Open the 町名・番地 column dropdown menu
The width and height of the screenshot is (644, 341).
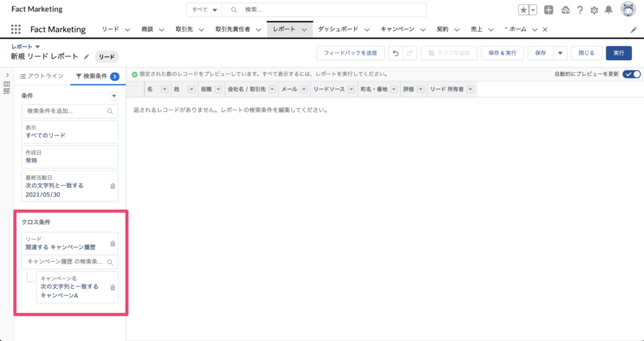click(394, 89)
